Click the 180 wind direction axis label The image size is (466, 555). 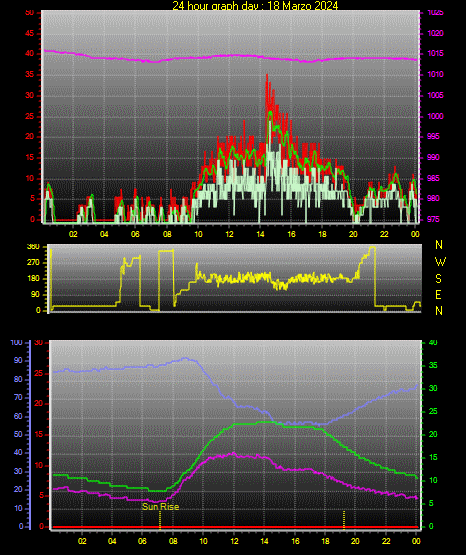[33, 279]
